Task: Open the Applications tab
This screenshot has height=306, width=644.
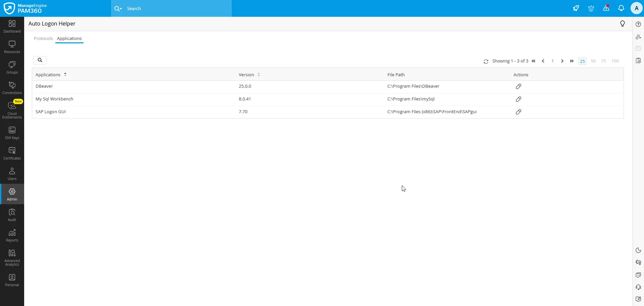Action: [x=69, y=38]
